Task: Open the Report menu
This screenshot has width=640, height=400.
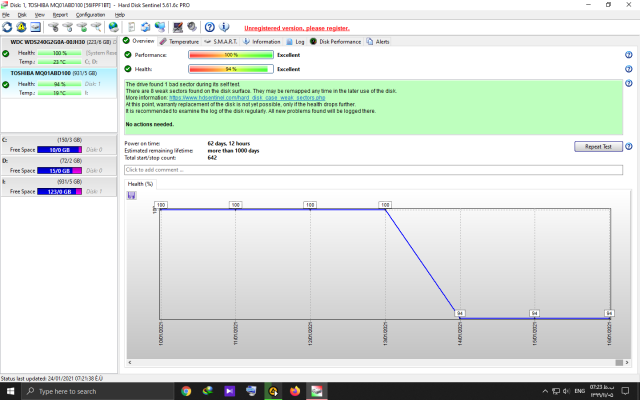Action: 61,15
